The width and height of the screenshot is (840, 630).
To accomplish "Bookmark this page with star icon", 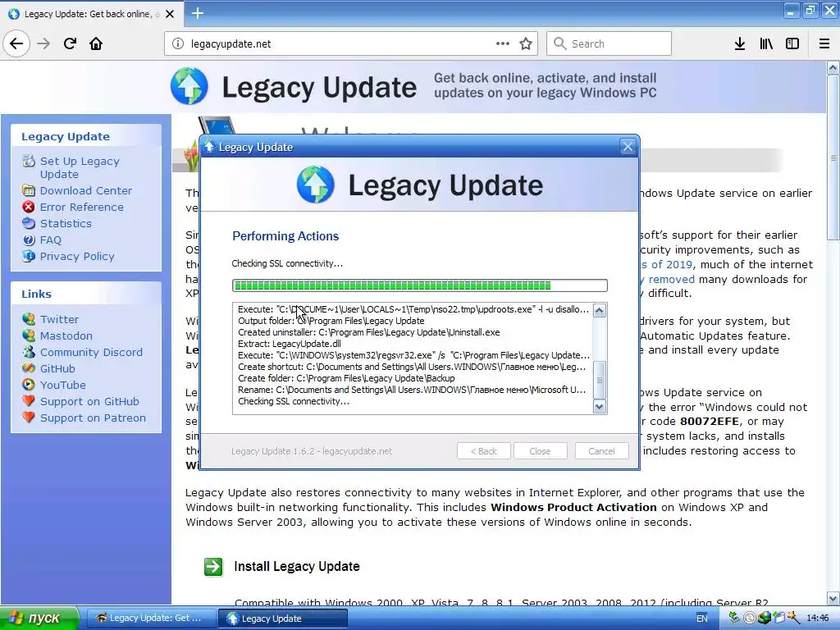I will pos(526,43).
